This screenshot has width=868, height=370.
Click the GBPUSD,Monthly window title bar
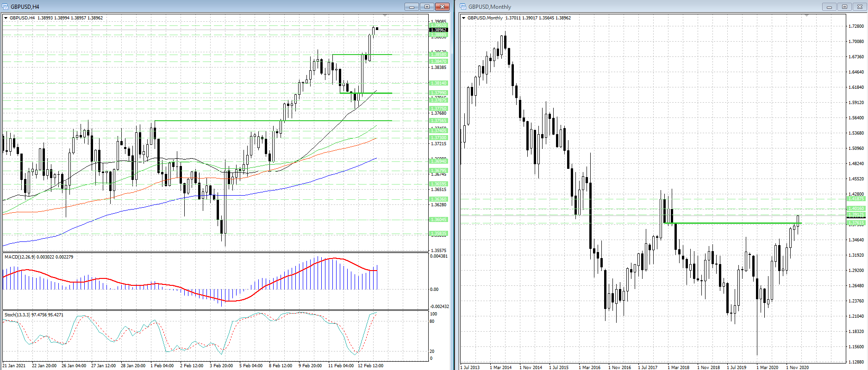pyautogui.click(x=648, y=6)
